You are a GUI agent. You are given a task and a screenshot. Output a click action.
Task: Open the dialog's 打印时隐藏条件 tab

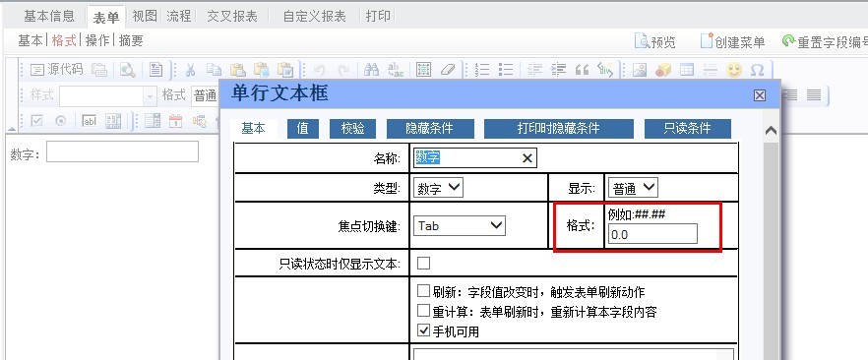pyautogui.click(x=559, y=128)
